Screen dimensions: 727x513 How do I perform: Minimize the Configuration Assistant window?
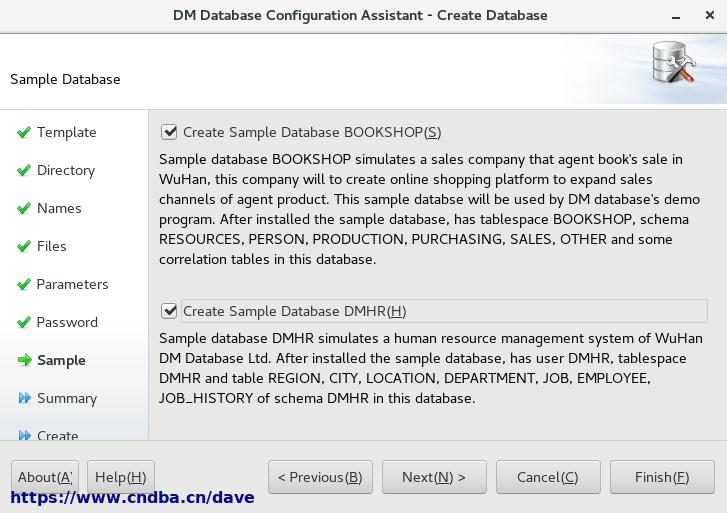point(676,16)
